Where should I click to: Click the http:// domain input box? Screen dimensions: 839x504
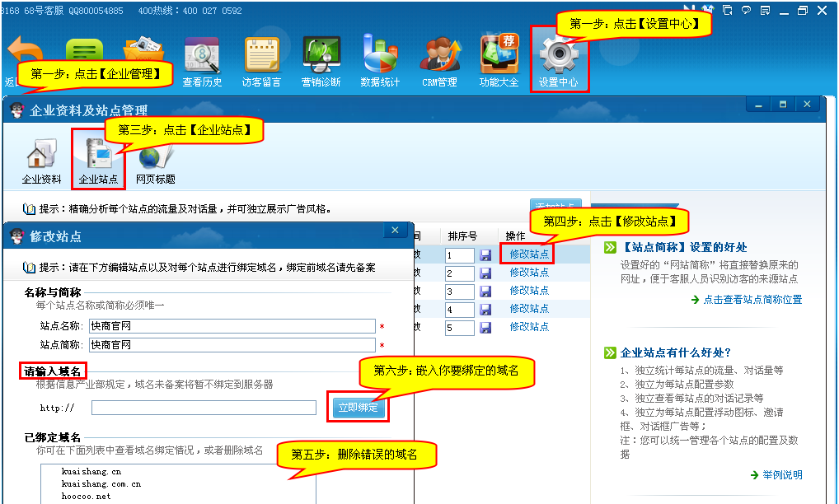(x=204, y=408)
